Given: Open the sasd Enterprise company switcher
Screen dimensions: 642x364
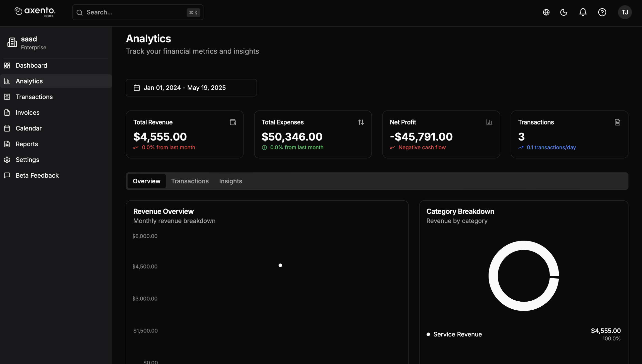Looking at the screenshot, I should pyautogui.click(x=56, y=43).
